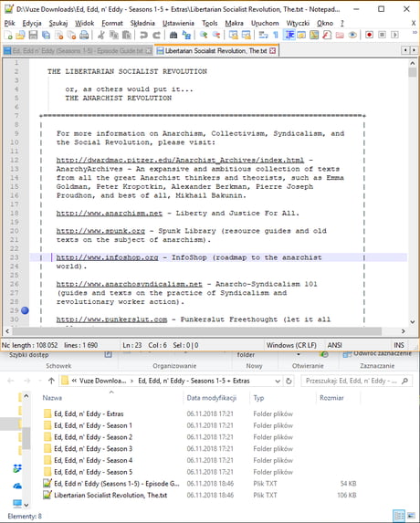Click the Copy toolbar icon
Image resolution: width=420 pixels, height=523 pixels.
(114, 35)
